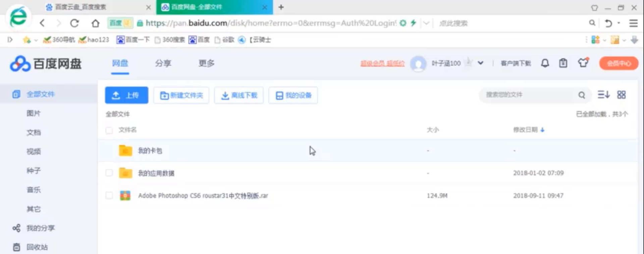
Task: Select the Adobe Photoshop CS6 rar checkbox
Action: point(109,195)
